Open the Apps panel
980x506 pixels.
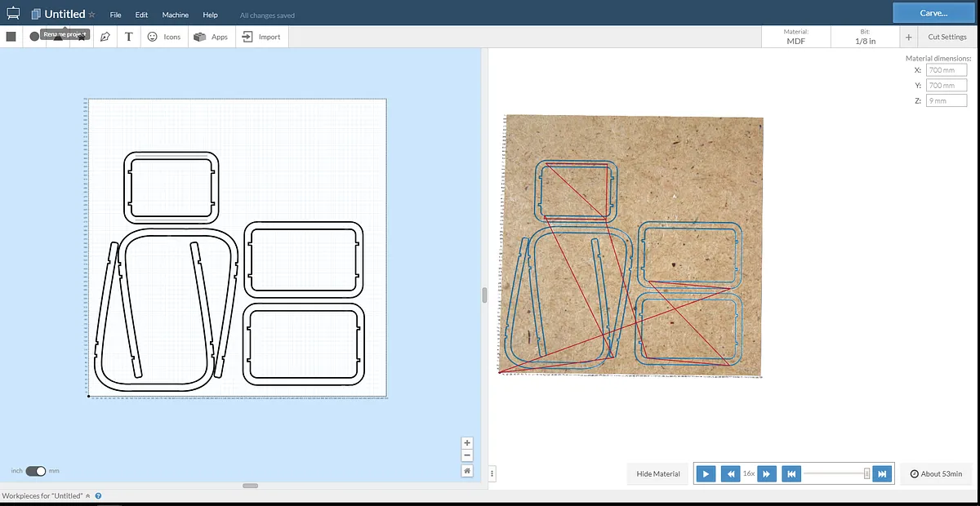[212, 37]
